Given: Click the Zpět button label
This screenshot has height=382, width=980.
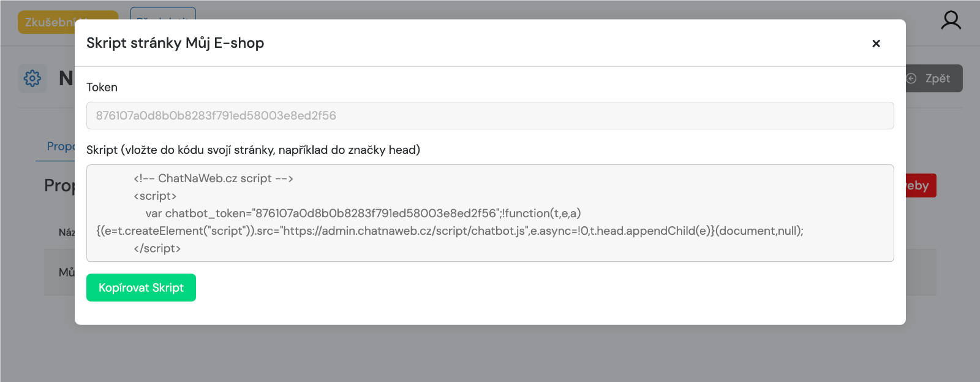Looking at the screenshot, I should pyautogui.click(x=937, y=78).
